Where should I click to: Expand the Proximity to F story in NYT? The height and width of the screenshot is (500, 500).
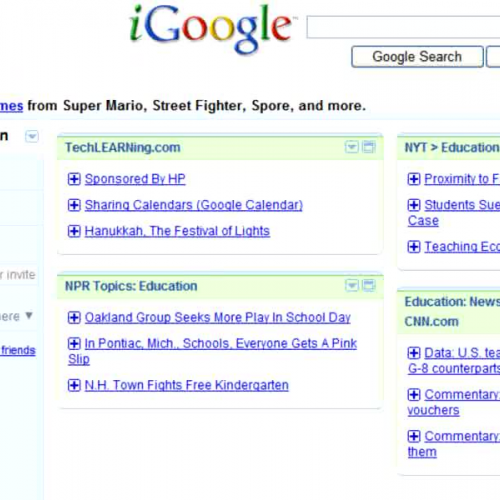pyautogui.click(x=414, y=179)
